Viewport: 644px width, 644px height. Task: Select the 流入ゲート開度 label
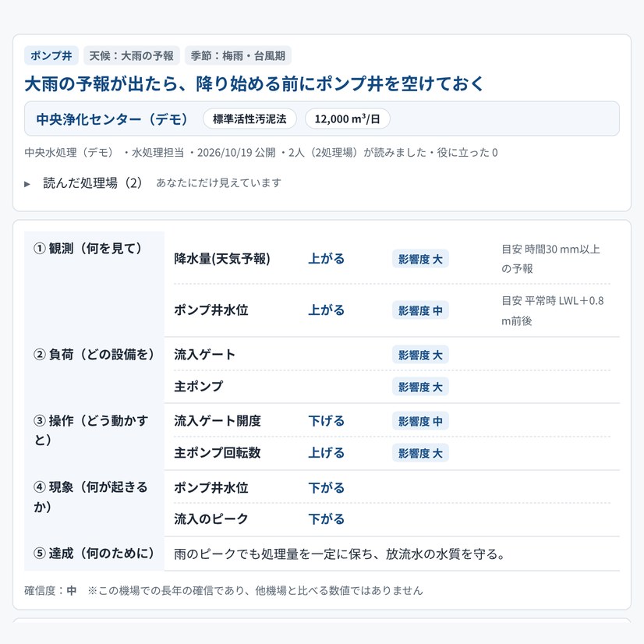click(x=218, y=421)
